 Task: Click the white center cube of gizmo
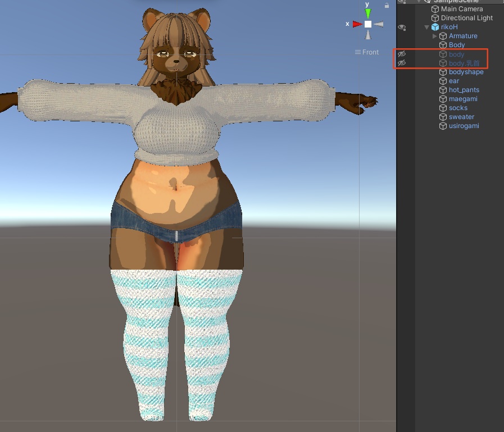(x=367, y=24)
